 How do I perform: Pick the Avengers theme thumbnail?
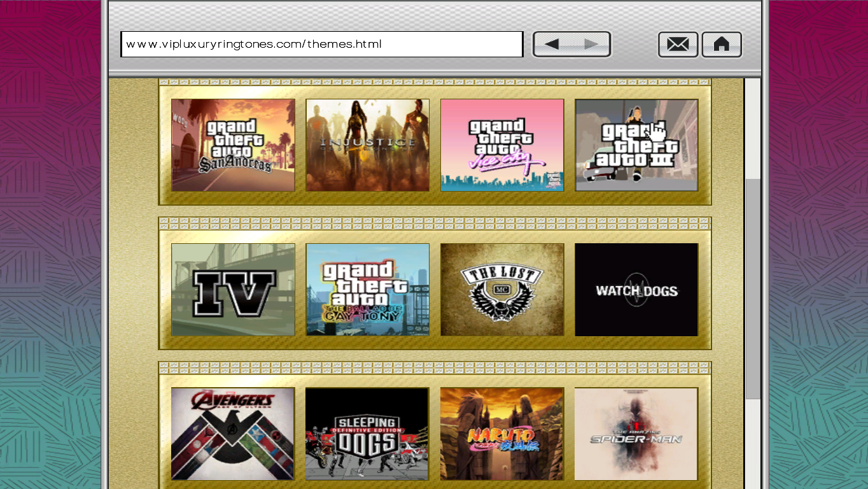tap(233, 434)
